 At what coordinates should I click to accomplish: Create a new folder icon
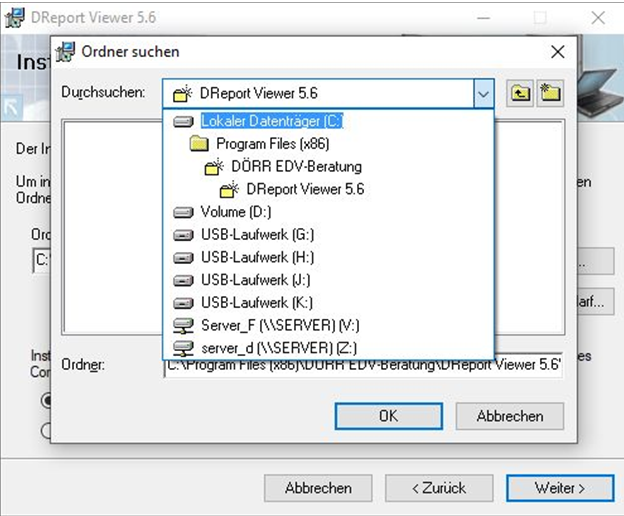tap(550, 93)
